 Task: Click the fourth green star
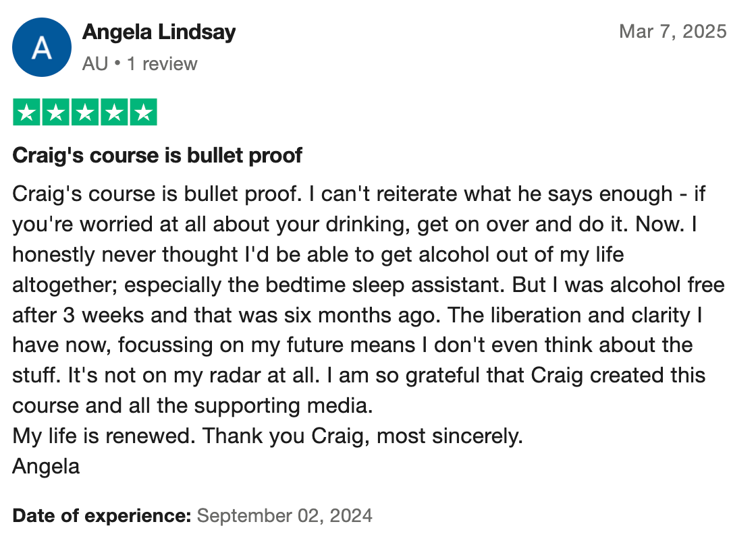coord(114,112)
